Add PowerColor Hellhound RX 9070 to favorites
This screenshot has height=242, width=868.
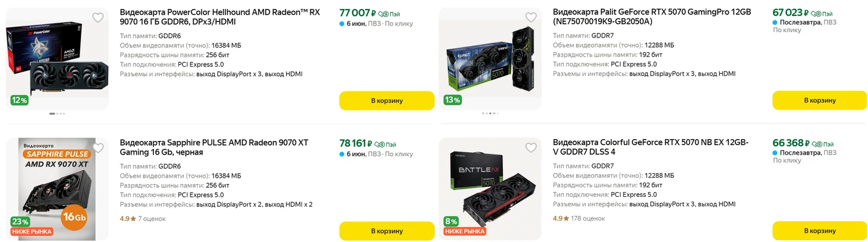(x=98, y=17)
